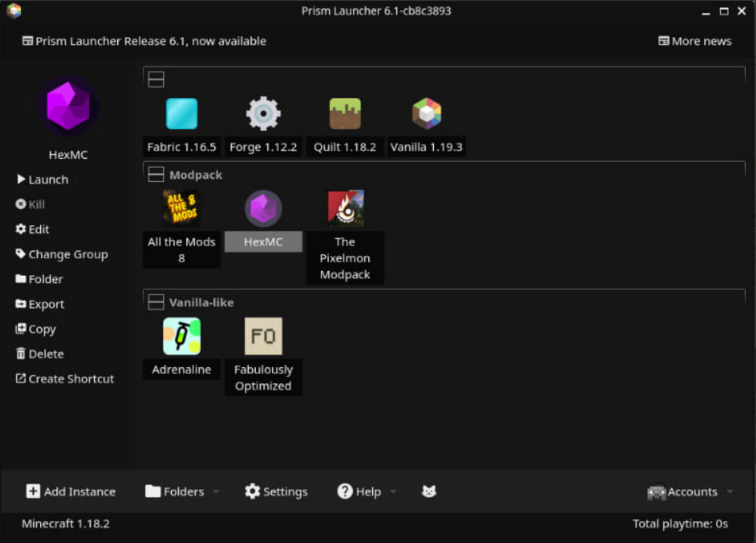756x543 pixels.
Task: Click Minecraft 1.18.2 in status bar
Action: pos(66,524)
